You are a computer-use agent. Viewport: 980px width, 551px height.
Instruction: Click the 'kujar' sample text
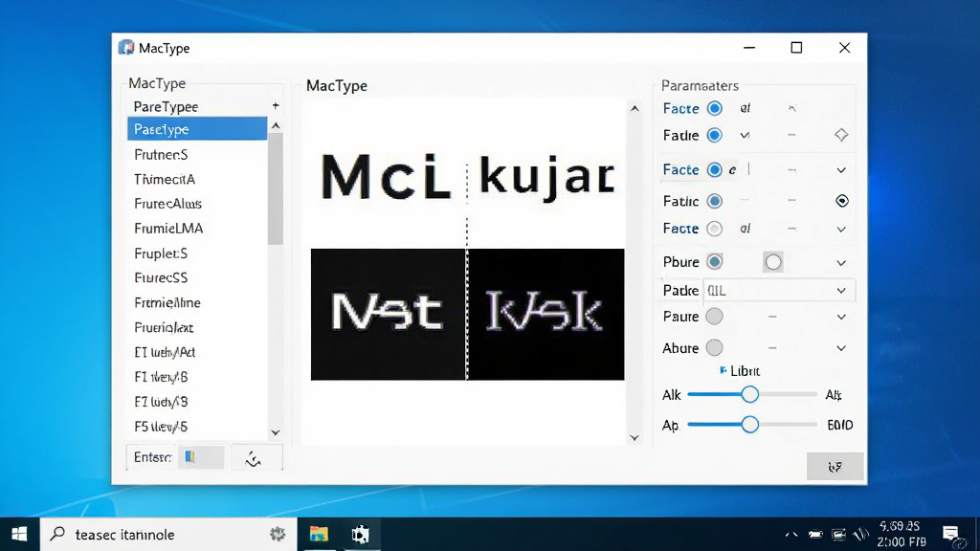click(547, 179)
